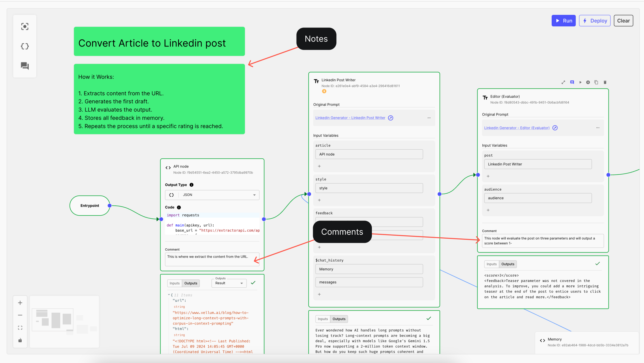Run the Editor node with play icon
644x363 pixels.
[x=580, y=82]
